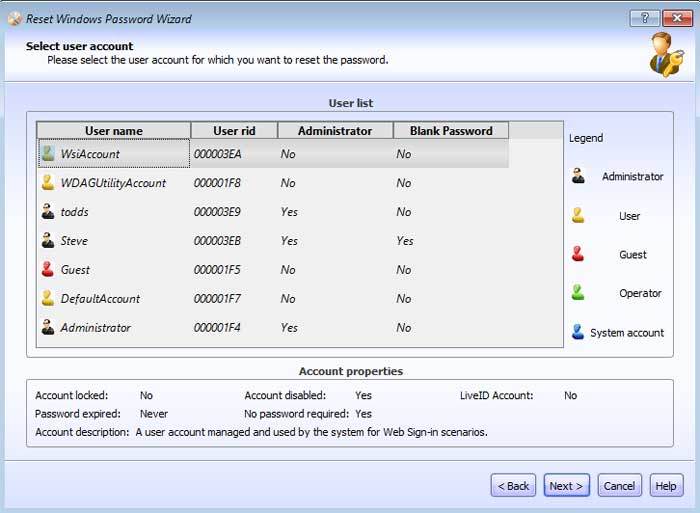Click the Administrator account row icon
The image size is (700, 513).
[48, 327]
